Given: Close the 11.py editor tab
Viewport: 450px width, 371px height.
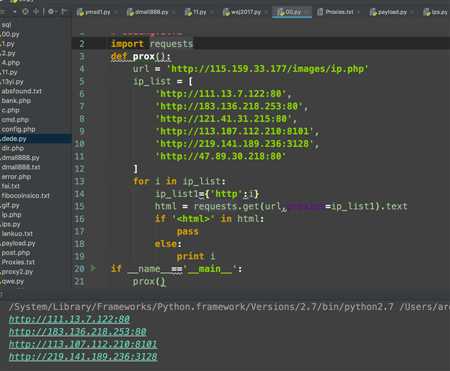Looking at the screenshot, I should click(212, 12).
